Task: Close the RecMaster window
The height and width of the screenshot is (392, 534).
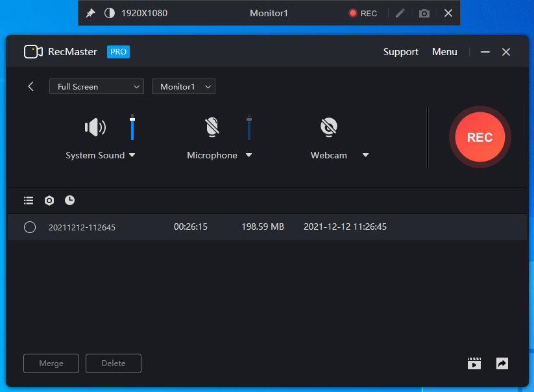Action: 505,52
